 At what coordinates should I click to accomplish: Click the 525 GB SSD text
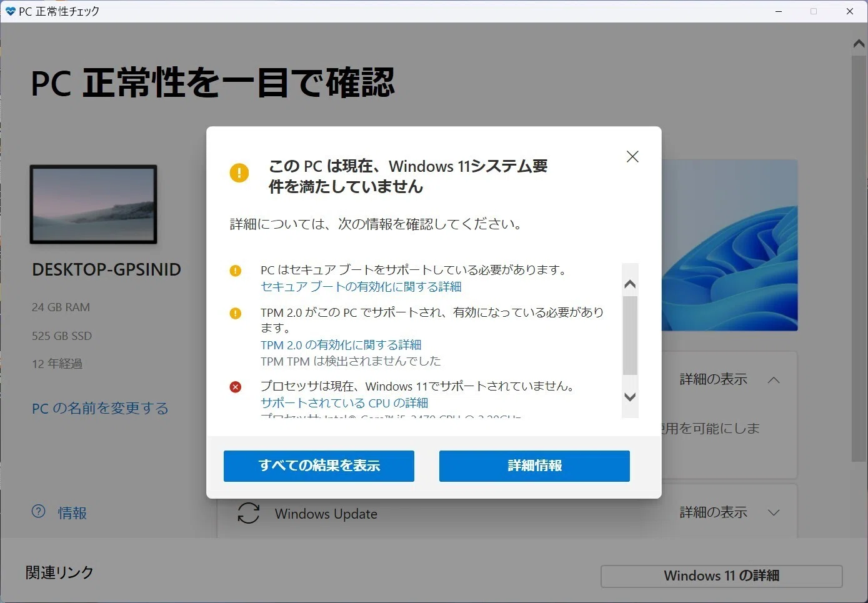[x=62, y=336]
